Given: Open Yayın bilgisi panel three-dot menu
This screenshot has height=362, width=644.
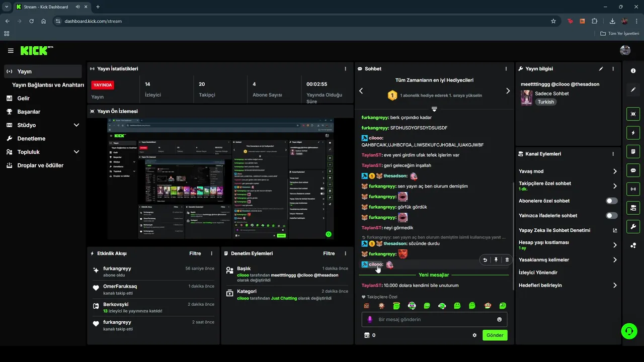Looking at the screenshot, I should 613,69.
